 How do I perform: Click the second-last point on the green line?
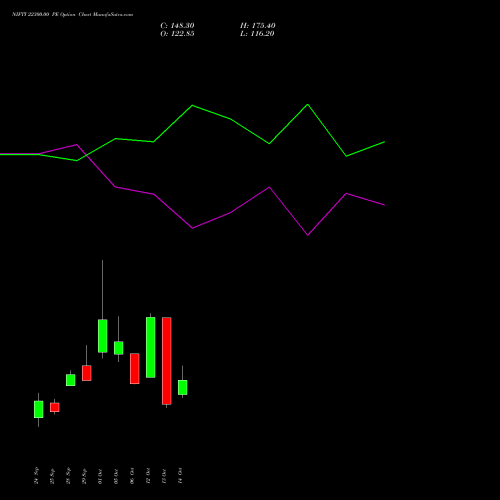(x=347, y=156)
